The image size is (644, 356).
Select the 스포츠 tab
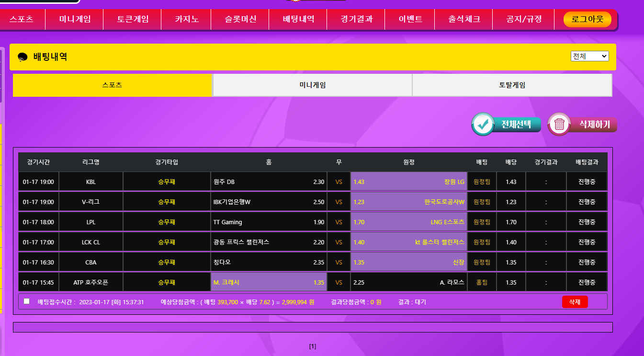(x=112, y=85)
